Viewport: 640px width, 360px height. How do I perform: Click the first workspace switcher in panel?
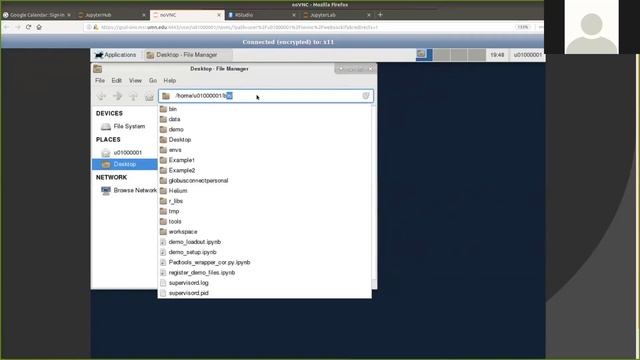[424, 55]
